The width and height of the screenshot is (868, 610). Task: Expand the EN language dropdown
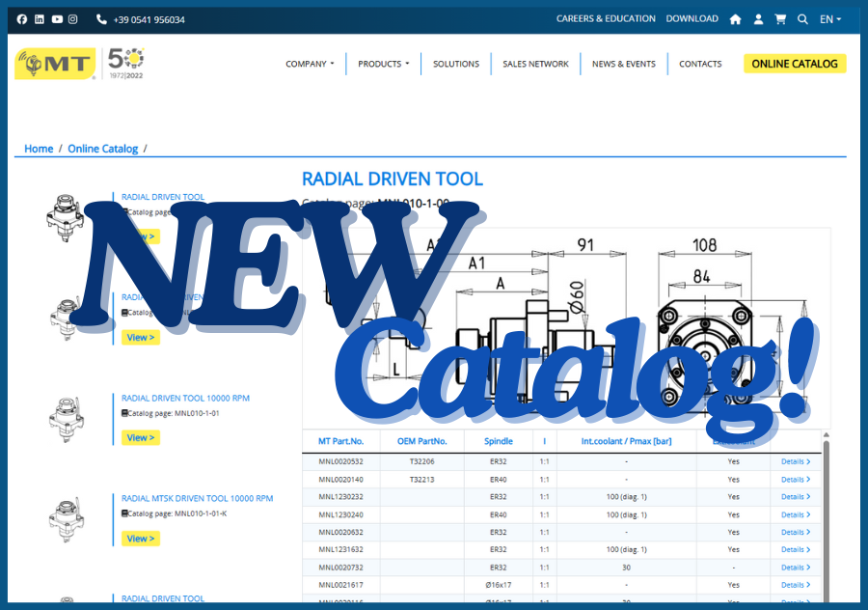[829, 19]
